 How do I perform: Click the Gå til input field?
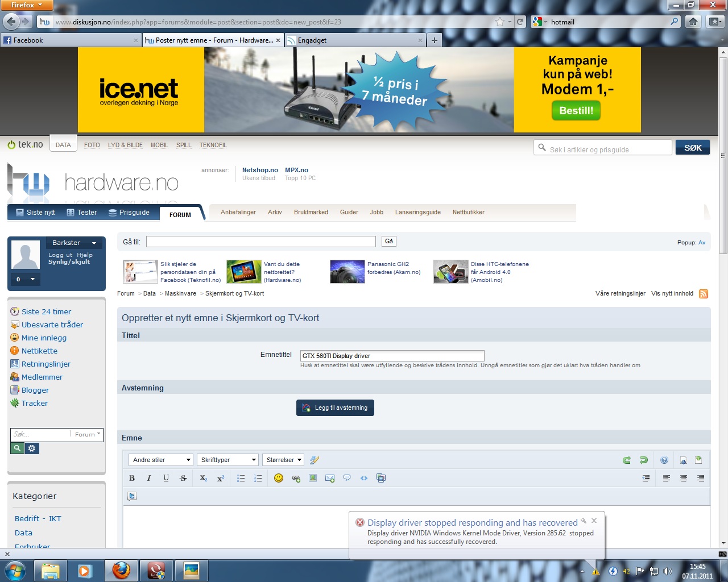pyautogui.click(x=261, y=242)
